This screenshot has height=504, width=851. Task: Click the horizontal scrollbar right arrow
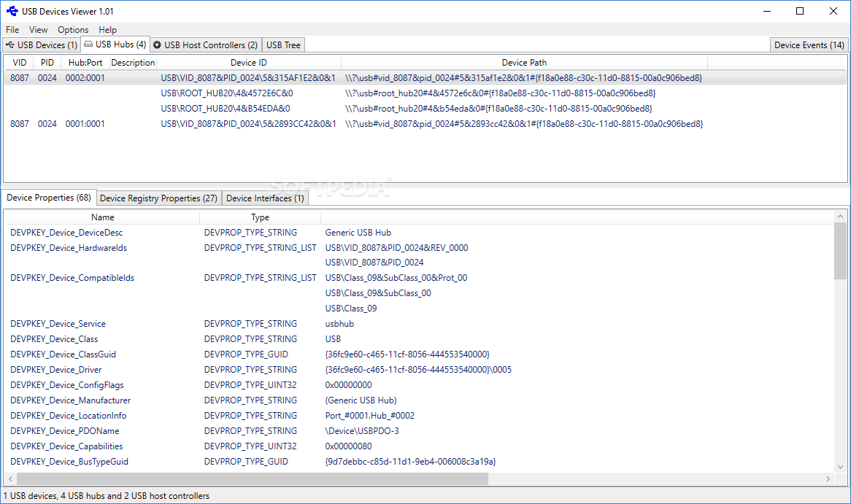pyautogui.click(x=830, y=478)
